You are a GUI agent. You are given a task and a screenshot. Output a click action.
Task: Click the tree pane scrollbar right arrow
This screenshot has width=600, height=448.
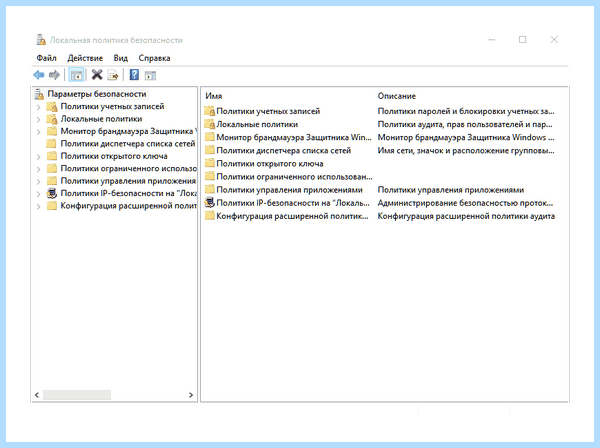(x=191, y=395)
